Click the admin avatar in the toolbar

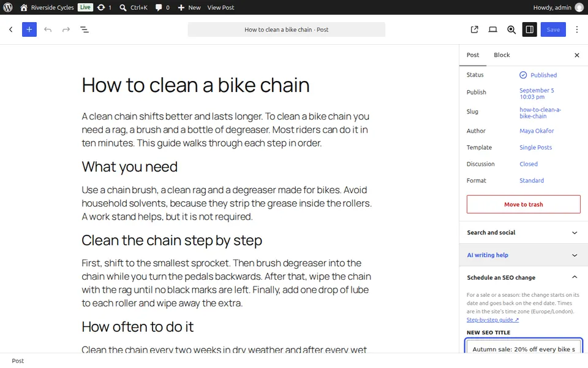(x=579, y=7)
